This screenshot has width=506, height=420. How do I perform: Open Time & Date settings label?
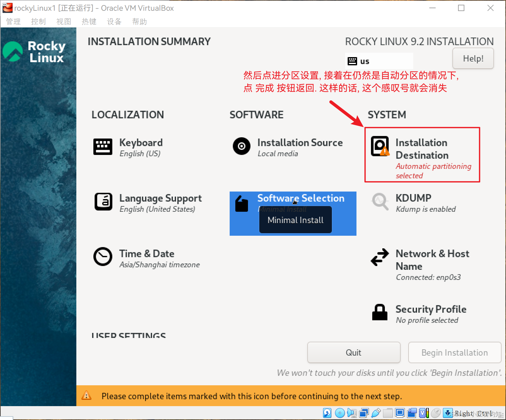(147, 254)
